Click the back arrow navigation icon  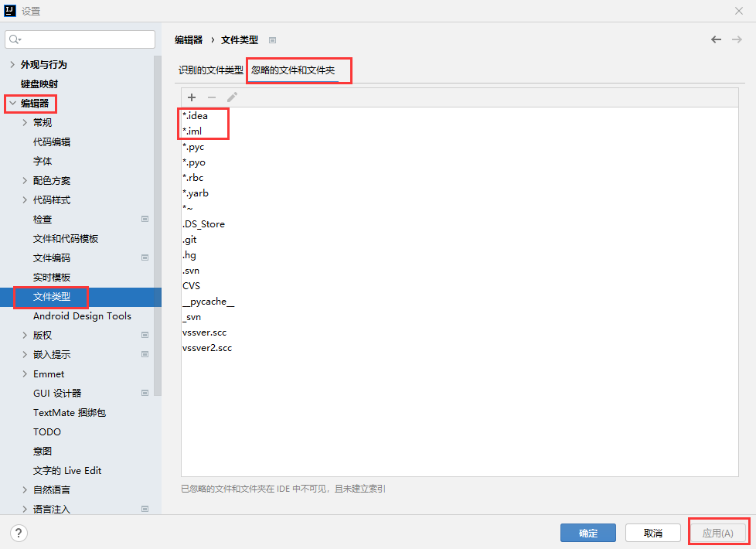[x=716, y=39]
